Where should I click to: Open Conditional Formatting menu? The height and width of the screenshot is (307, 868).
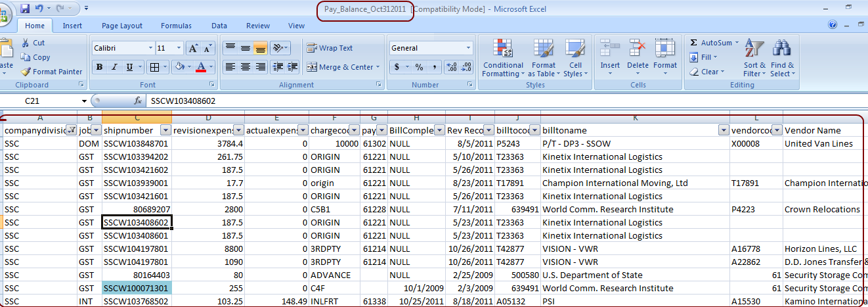pyautogui.click(x=503, y=59)
